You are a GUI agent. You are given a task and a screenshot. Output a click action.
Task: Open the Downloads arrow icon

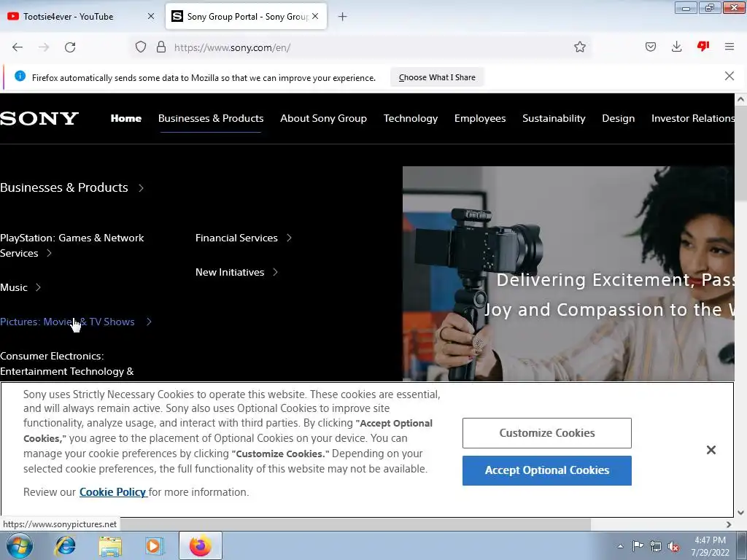(x=676, y=47)
